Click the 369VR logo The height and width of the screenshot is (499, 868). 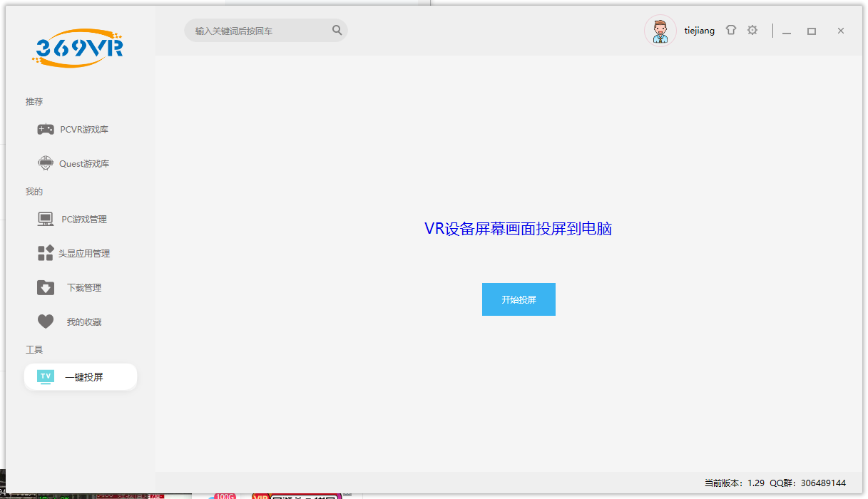click(78, 48)
